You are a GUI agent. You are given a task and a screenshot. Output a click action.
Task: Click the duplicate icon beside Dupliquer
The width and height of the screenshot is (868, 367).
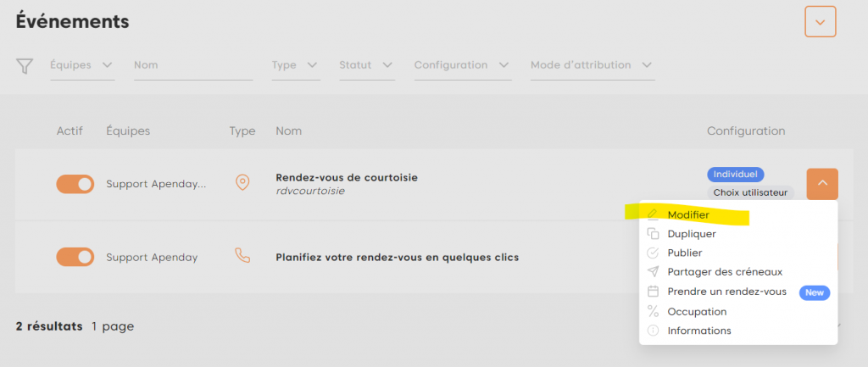click(653, 234)
